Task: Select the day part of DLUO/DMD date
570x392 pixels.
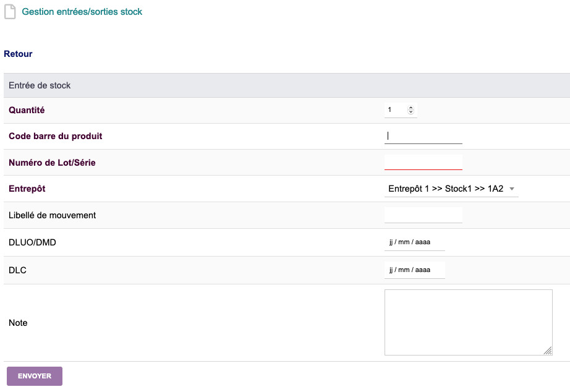Action: pyautogui.click(x=391, y=242)
